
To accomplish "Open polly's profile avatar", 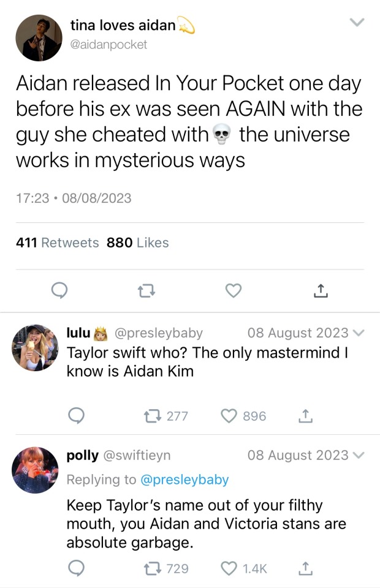I will [35, 470].
